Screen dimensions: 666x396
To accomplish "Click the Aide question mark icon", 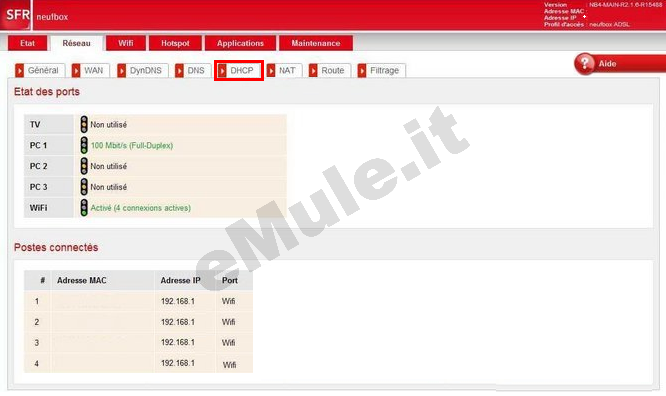I will (584, 64).
